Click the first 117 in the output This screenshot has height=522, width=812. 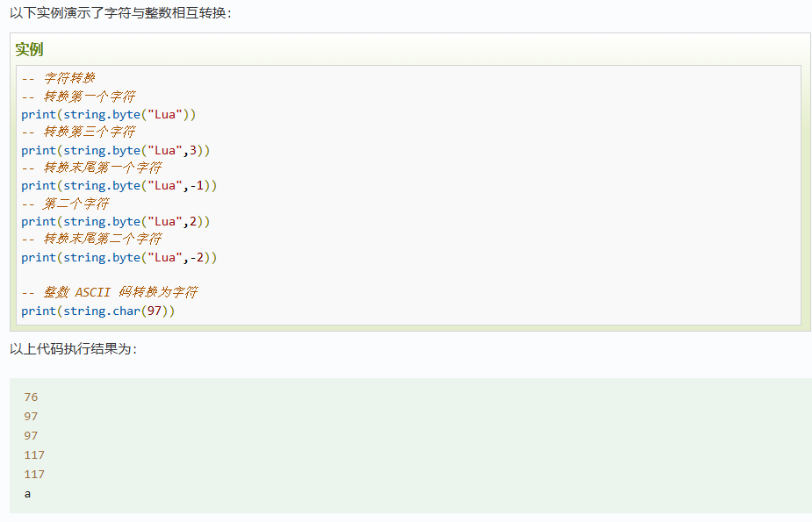[34, 454]
